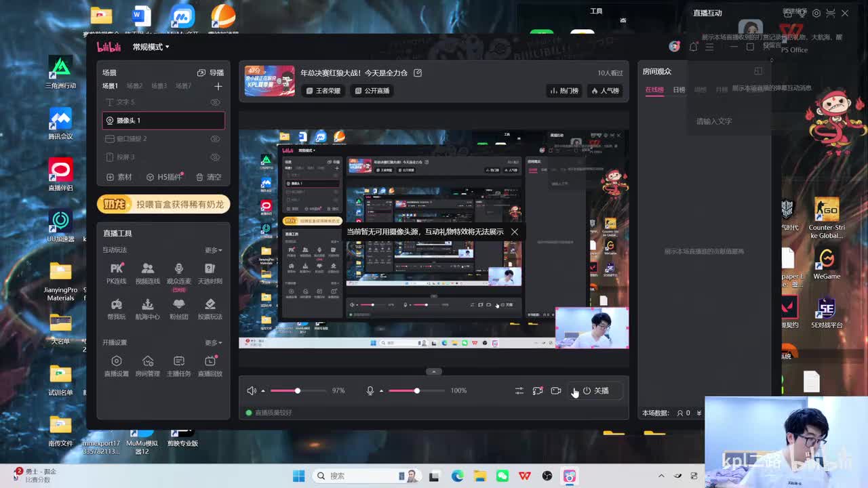
Task: Open 直播设置 stream settings
Action: click(x=117, y=366)
